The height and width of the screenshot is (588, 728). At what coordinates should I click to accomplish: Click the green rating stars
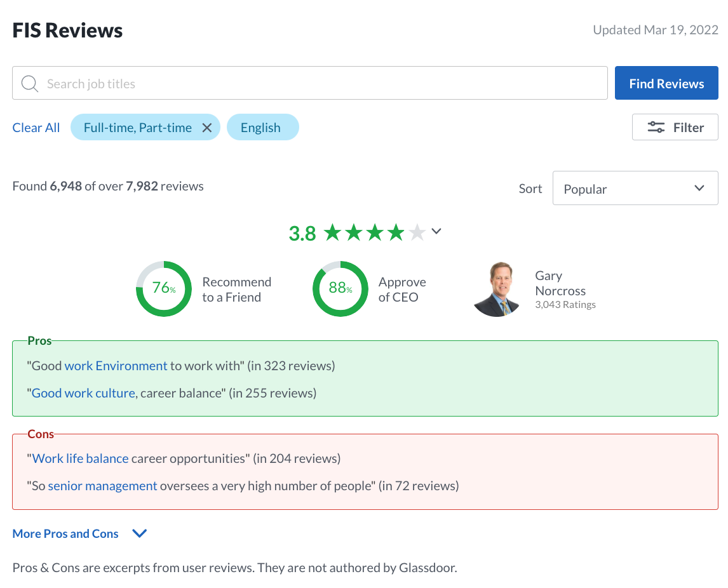[375, 232]
